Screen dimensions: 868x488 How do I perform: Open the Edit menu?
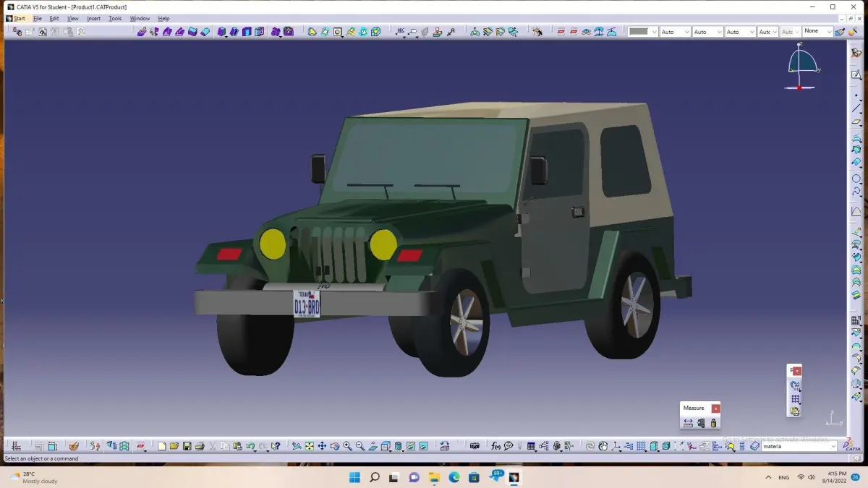(x=54, y=18)
